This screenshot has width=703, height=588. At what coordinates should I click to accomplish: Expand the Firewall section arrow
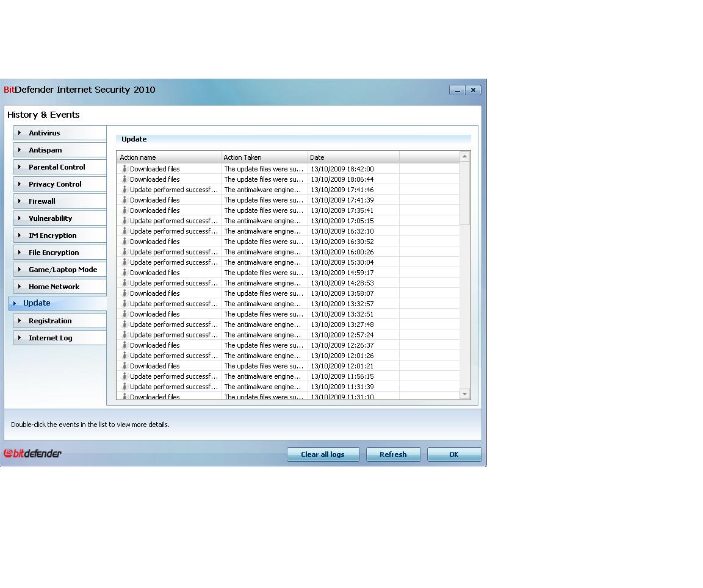click(20, 201)
